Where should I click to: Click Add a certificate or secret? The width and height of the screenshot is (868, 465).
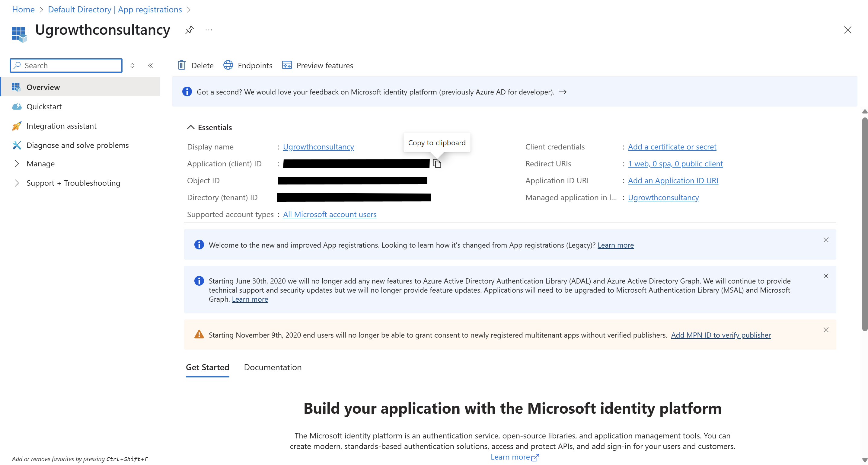tap(672, 147)
